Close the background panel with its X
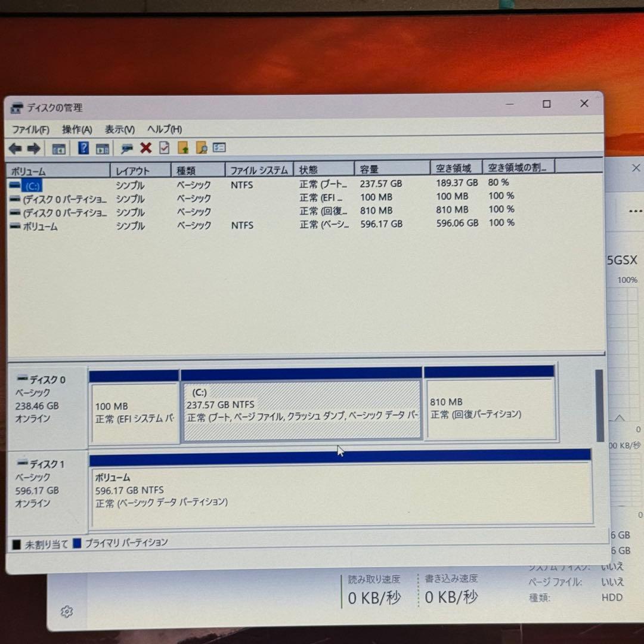644x644 pixels. point(636,168)
